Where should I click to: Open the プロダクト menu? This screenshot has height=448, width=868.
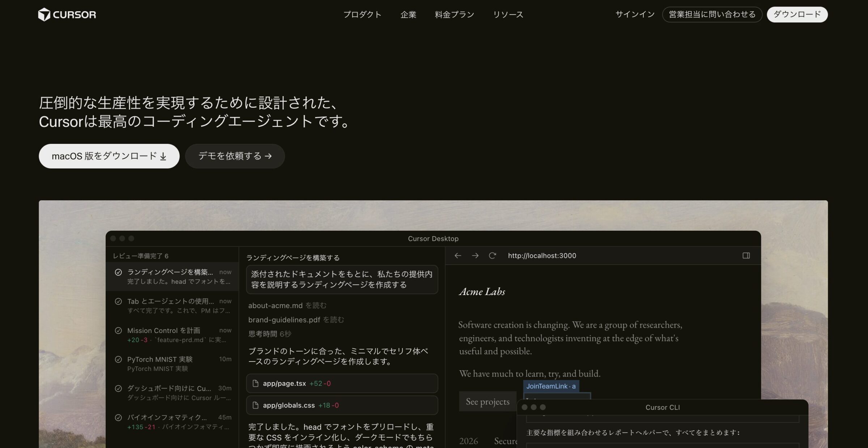click(362, 14)
